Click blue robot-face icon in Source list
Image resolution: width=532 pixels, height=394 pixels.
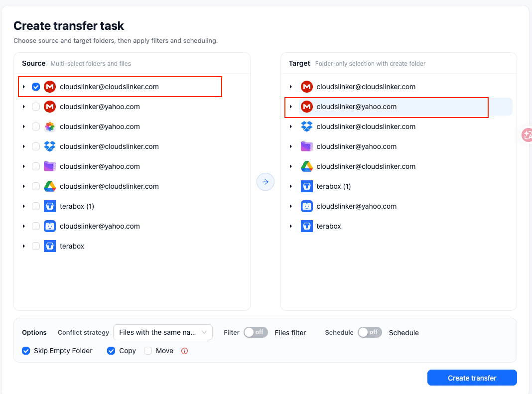(50, 226)
